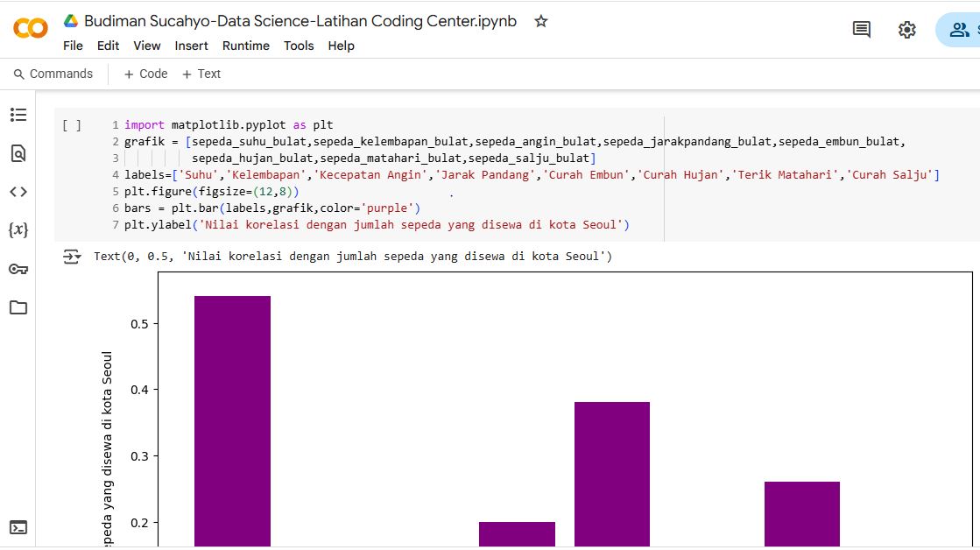Open the settings gear icon
The image size is (980, 550).
(x=907, y=30)
